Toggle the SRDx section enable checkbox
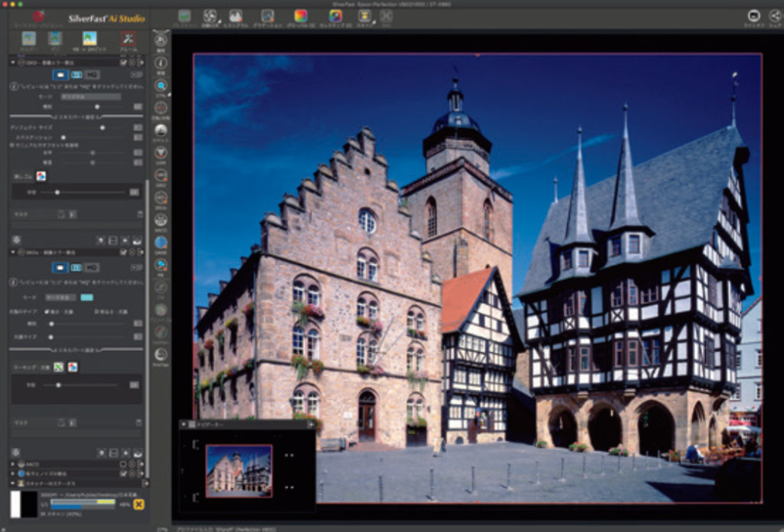This screenshot has width=784, height=532. coord(123,253)
